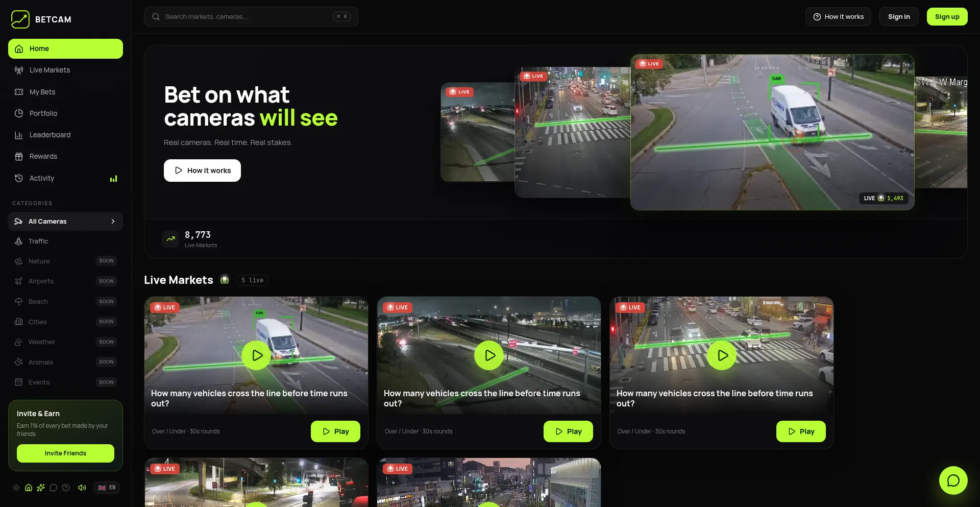Open Rewards via its gift icon
980x507 pixels.
point(19,156)
